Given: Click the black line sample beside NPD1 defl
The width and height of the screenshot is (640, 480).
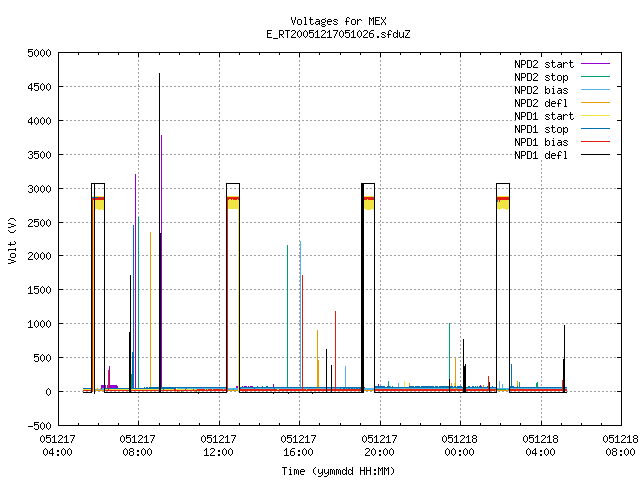Looking at the screenshot, I should tap(596, 155).
